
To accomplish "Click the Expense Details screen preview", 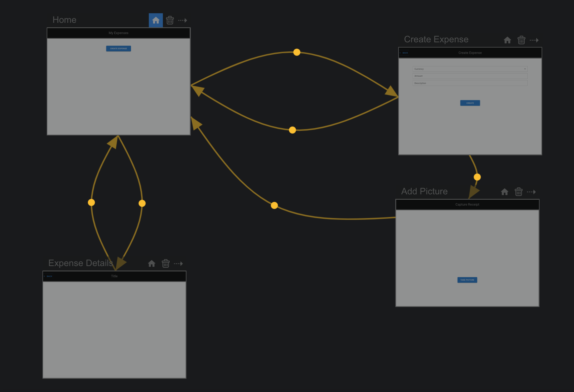I will click(114, 329).
